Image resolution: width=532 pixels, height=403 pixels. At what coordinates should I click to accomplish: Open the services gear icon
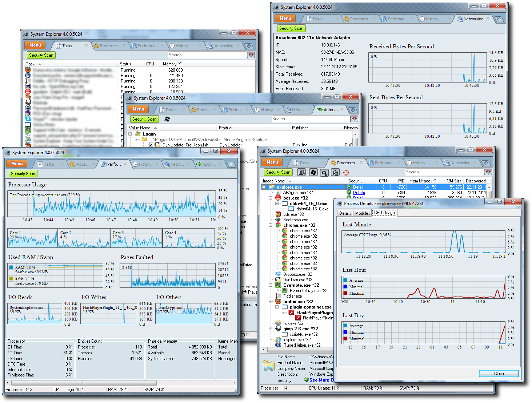(x=324, y=173)
